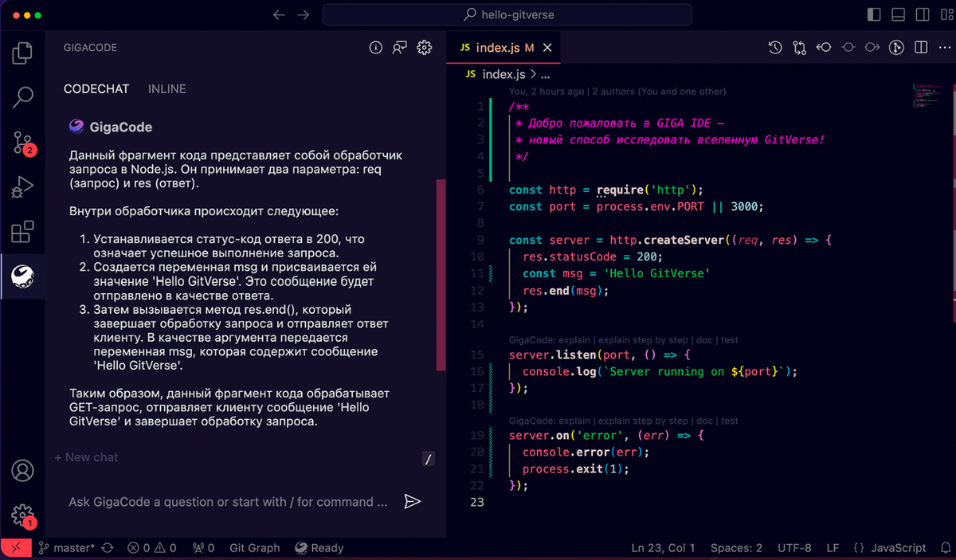Click line number 23 in gutter

click(x=476, y=502)
